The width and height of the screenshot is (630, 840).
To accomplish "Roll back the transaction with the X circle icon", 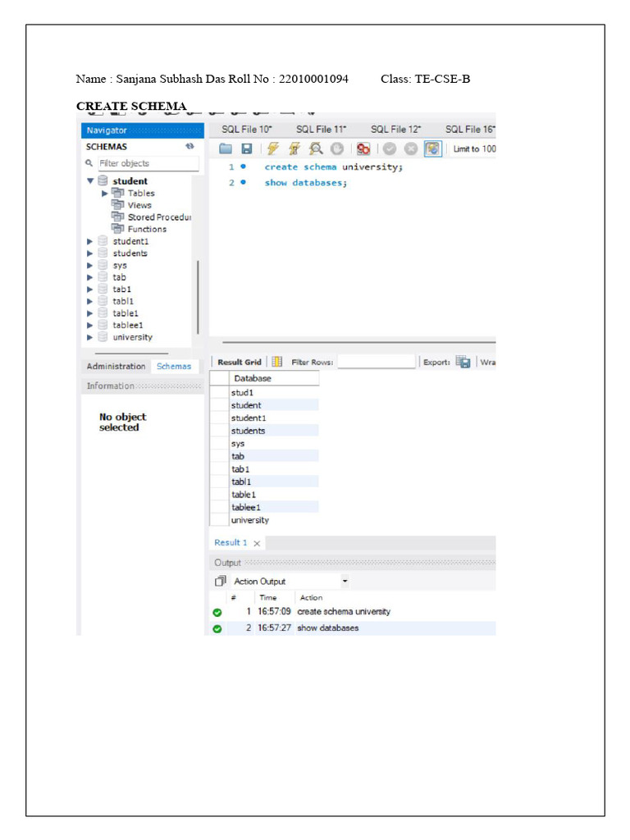I will coord(411,149).
